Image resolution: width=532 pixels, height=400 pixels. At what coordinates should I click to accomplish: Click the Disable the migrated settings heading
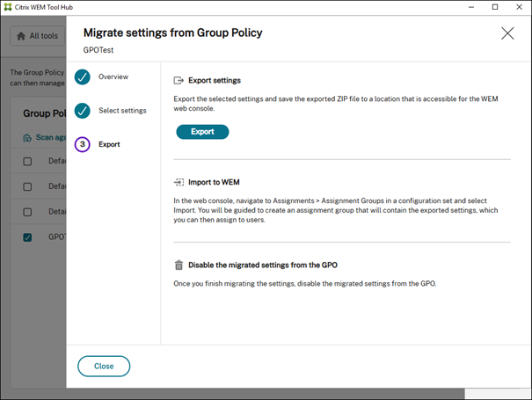pyautogui.click(x=263, y=265)
